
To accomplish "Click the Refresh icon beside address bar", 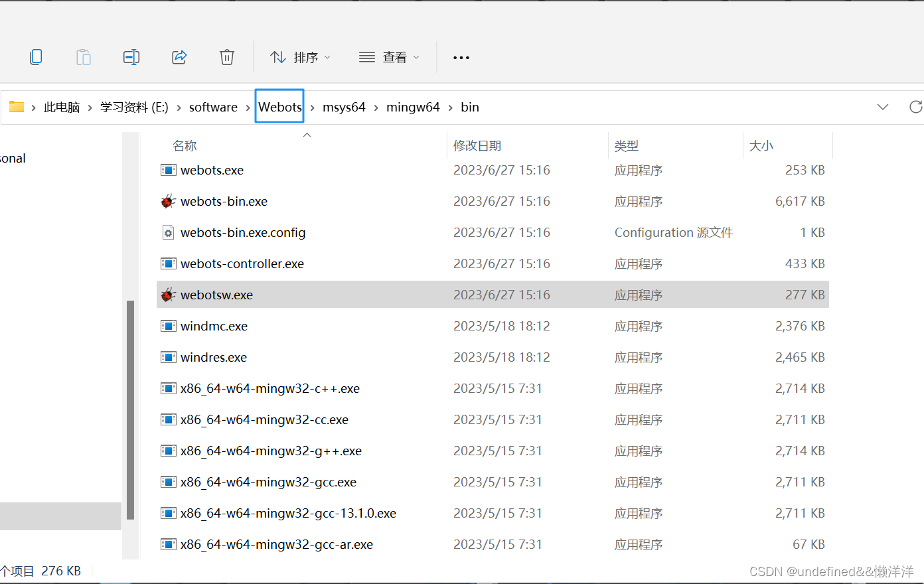I will [x=916, y=107].
